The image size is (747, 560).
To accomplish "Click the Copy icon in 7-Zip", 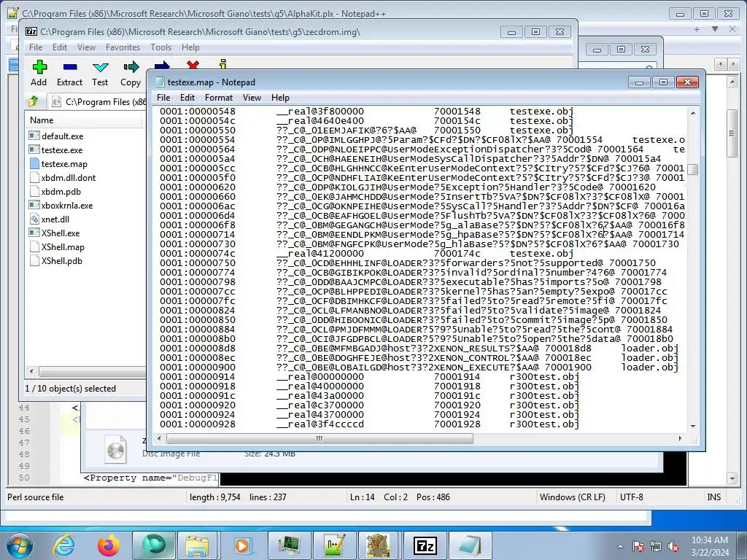I will 131,74.
